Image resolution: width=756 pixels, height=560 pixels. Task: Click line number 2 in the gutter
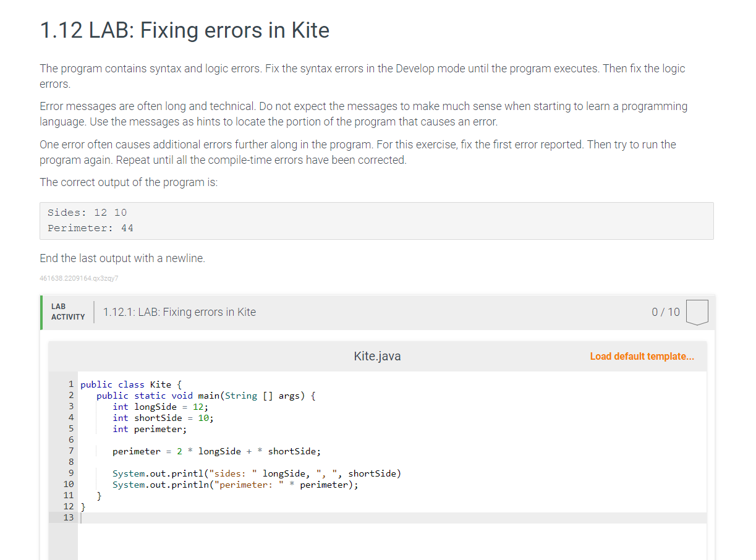70,395
